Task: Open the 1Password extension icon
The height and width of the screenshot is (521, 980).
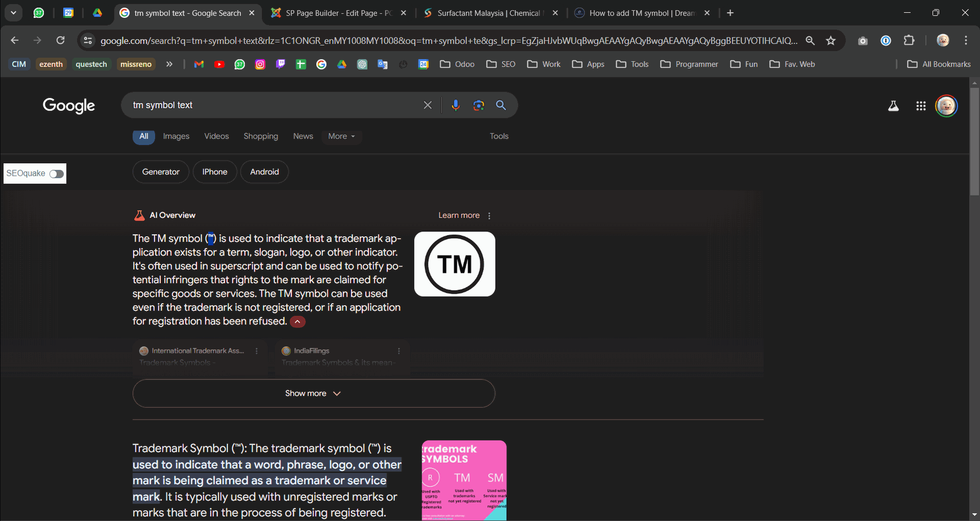Action: [x=886, y=40]
